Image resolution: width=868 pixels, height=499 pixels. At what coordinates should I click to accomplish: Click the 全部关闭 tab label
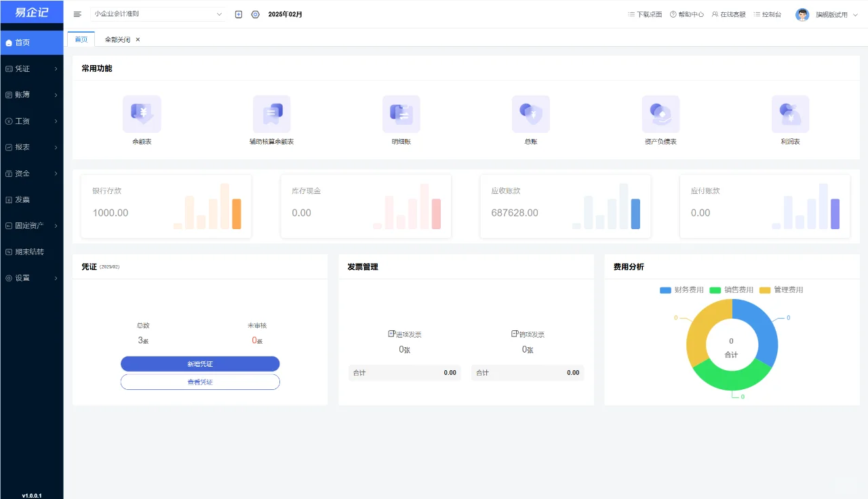point(117,39)
